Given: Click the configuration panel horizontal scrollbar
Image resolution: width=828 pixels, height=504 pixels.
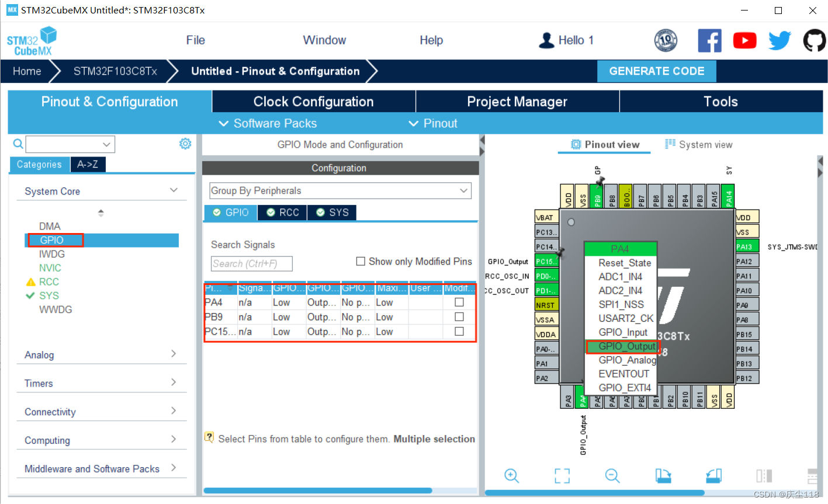Looking at the screenshot, I should 318,491.
